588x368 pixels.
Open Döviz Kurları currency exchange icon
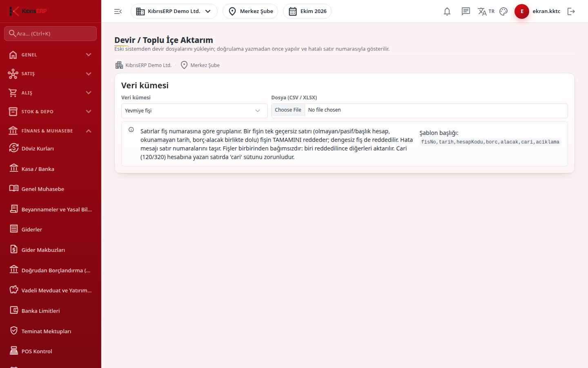[x=14, y=148]
